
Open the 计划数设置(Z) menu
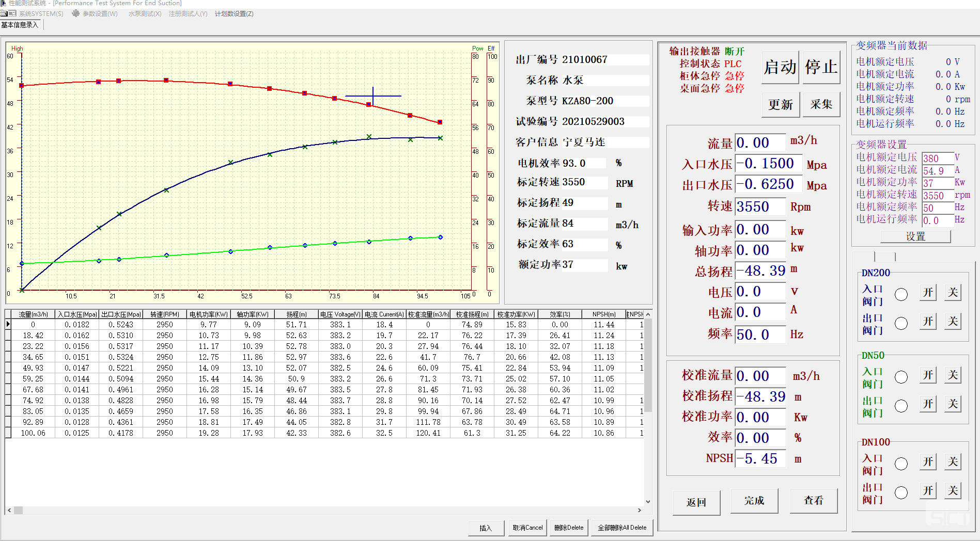[x=234, y=14]
